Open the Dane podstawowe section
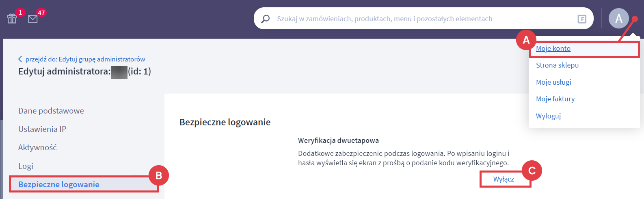The width and height of the screenshot is (644, 199). click(51, 111)
